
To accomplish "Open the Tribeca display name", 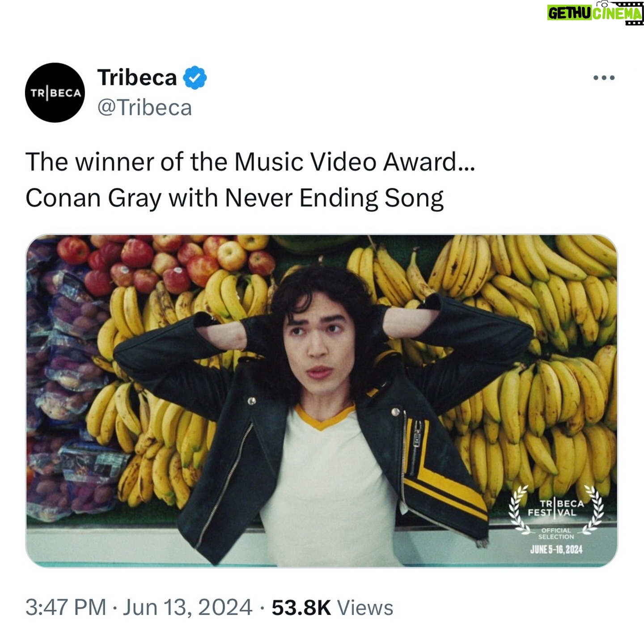I will [x=137, y=78].
